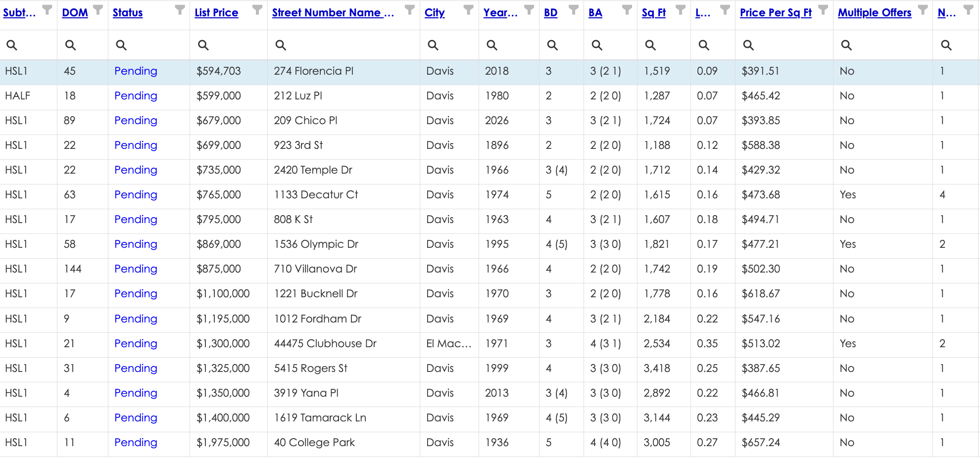Open the filter icon for Multiple Offers column
980x458 pixels.
tap(923, 9)
